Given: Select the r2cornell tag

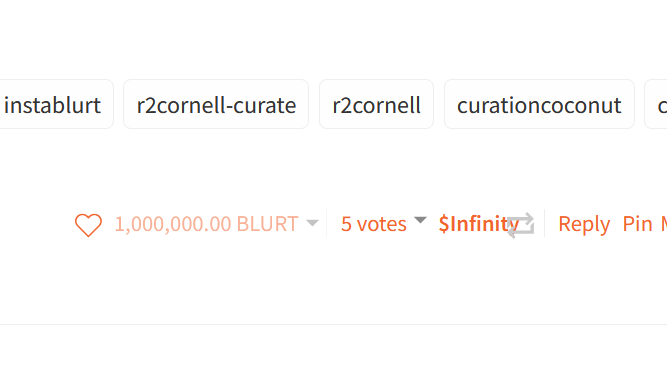Looking at the screenshot, I should pyautogui.click(x=376, y=104).
